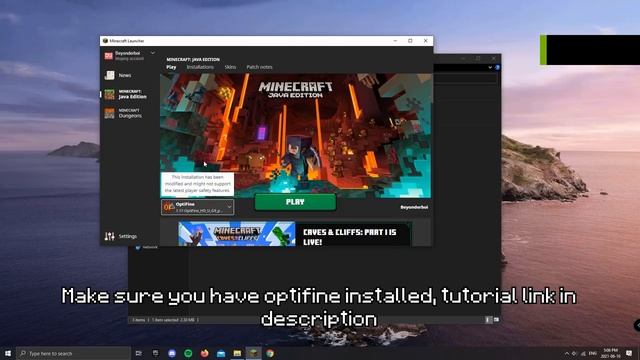This screenshot has height=360, width=640.
Task: Expand the Beyondorboi account dropdown
Action: [x=153, y=53]
